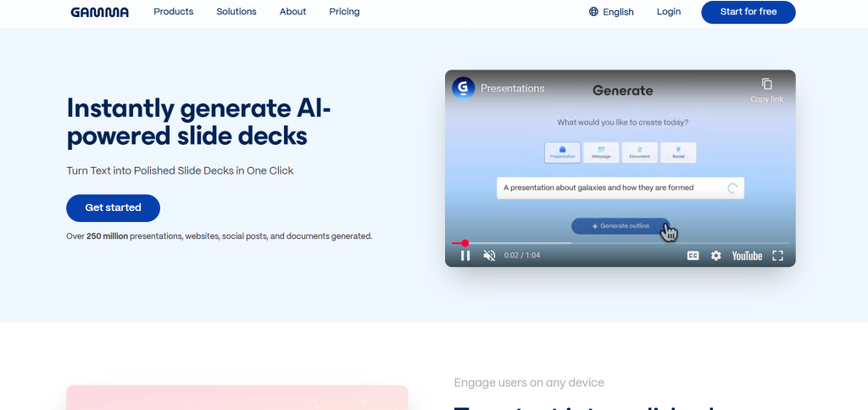Toggle closed captions on video

693,256
